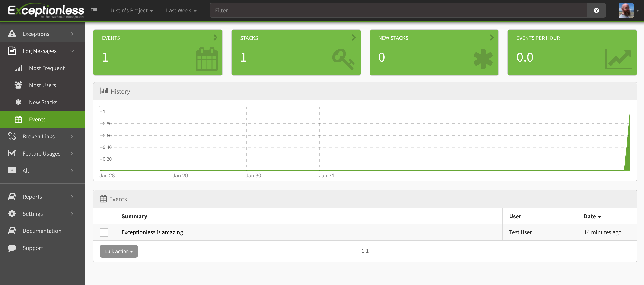The width and height of the screenshot is (644, 285).
Task: Check the box for 'Exceptionless is amazing!' row
Action: pos(104,232)
